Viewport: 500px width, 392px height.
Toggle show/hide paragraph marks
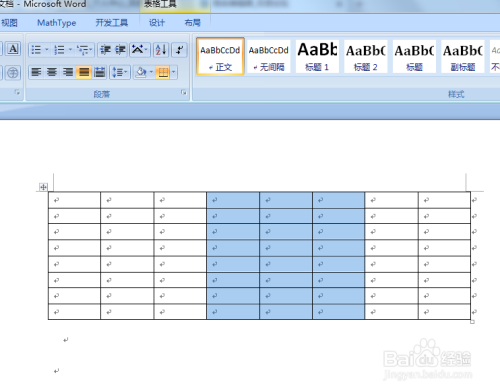pos(180,50)
